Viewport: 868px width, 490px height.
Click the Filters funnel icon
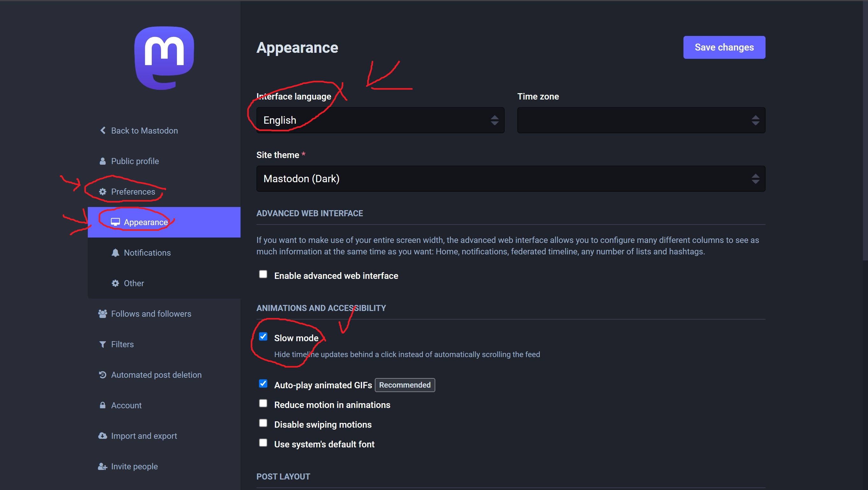[x=102, y=344]
